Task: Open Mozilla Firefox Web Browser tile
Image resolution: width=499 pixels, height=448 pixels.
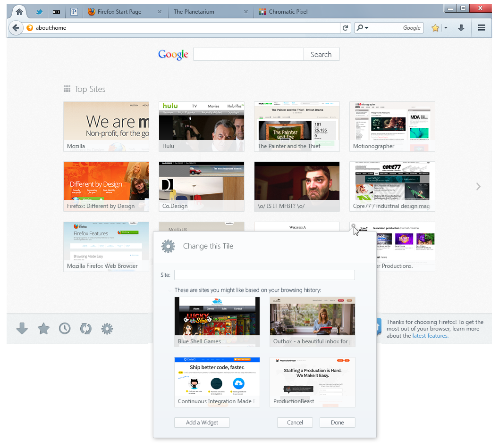Action: 106,247
